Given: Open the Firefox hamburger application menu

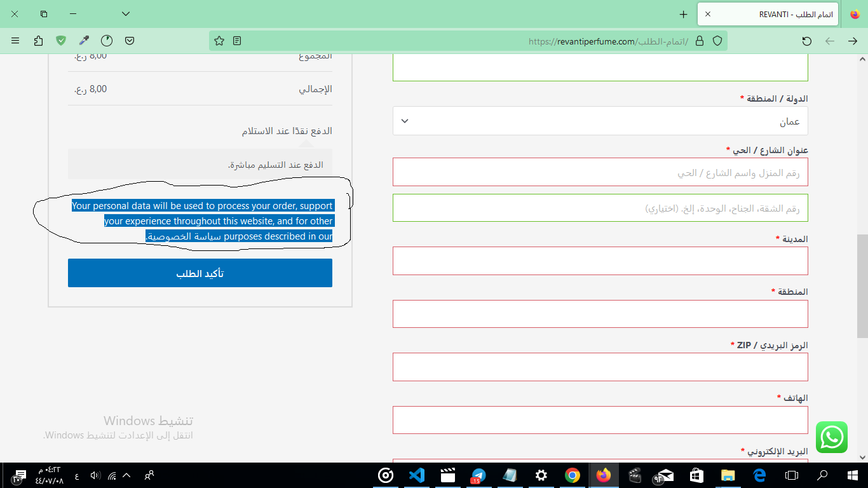Looking at the screenshot, I should tap(15, 41).
